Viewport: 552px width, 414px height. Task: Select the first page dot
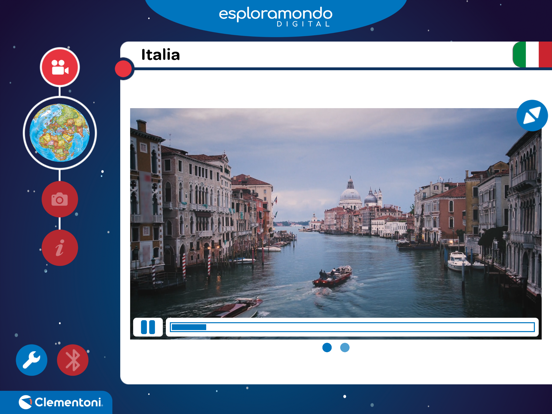point(327,347)
